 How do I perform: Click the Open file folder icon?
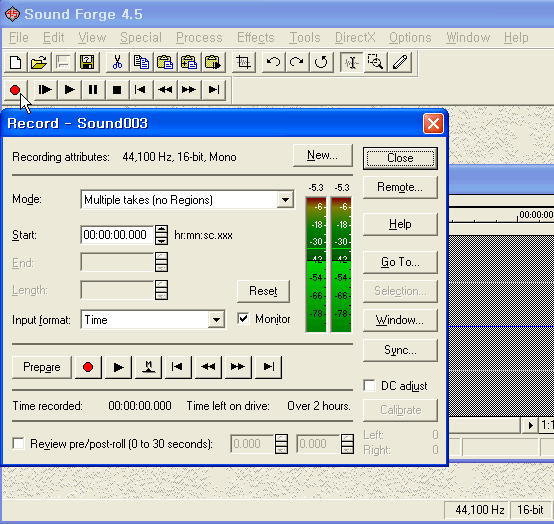(39, 63)
